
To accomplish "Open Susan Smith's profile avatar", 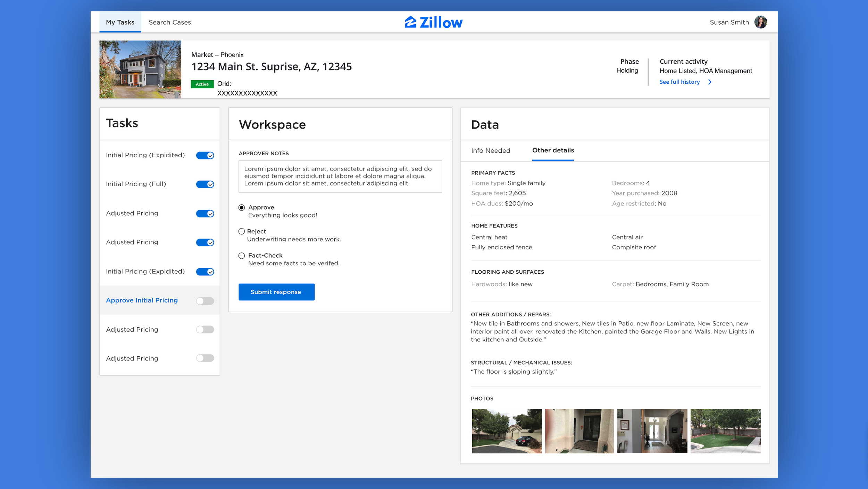I will (x=760, y=22).
